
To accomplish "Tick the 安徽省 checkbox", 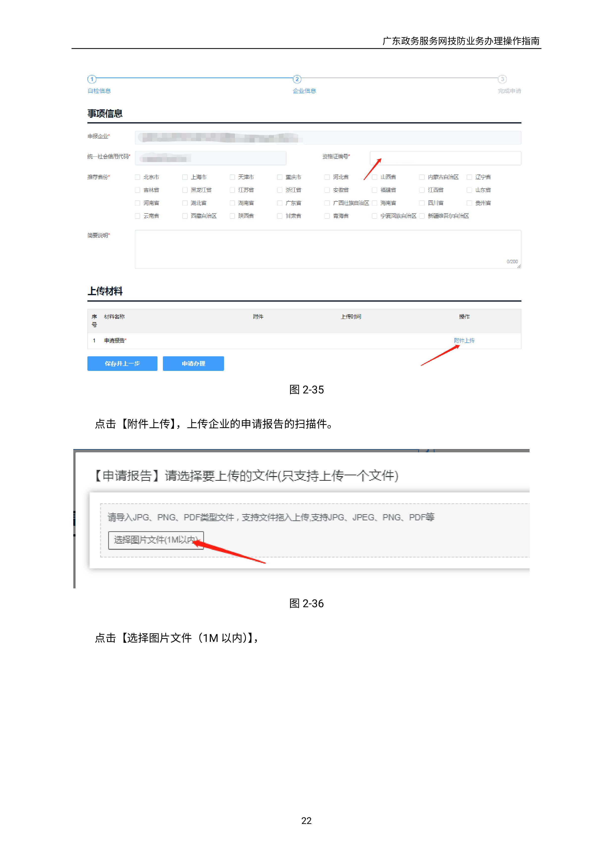I will (x=327, y=190).
